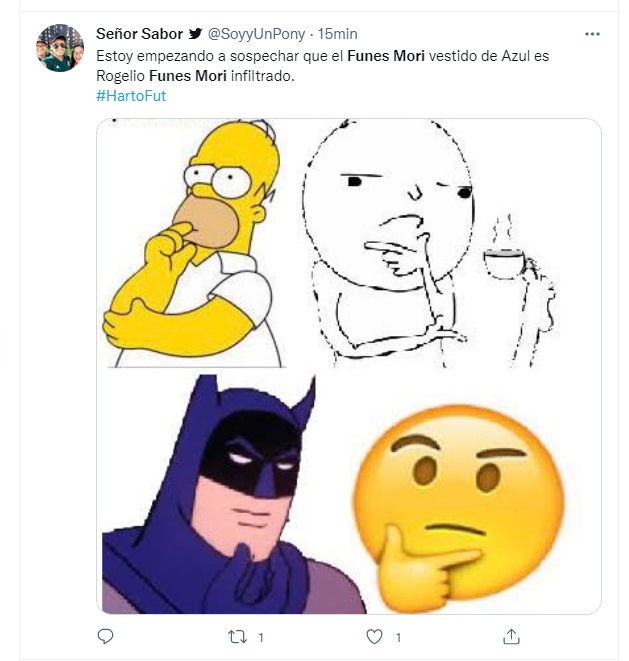Open the thinking emoji image

tap(458, 493)
